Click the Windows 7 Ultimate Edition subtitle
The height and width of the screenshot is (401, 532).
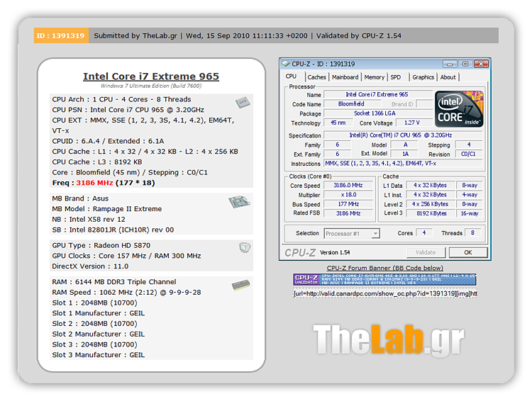tap(151, 86)
